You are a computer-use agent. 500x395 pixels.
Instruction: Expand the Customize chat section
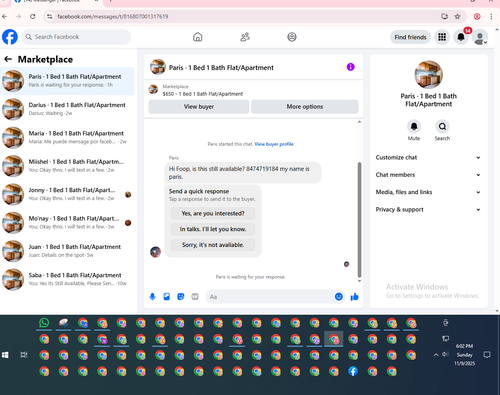(x=428, y=158)
